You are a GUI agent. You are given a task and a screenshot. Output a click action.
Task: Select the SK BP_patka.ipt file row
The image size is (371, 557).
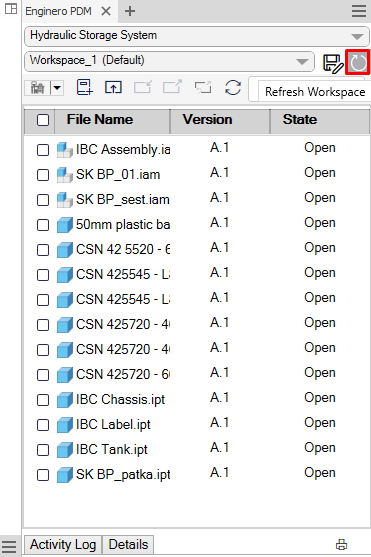(197, 475)
